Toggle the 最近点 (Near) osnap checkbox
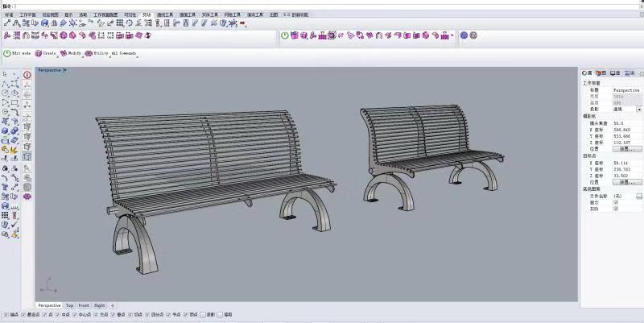Screen dimensions: 644x323 (24, 315)
